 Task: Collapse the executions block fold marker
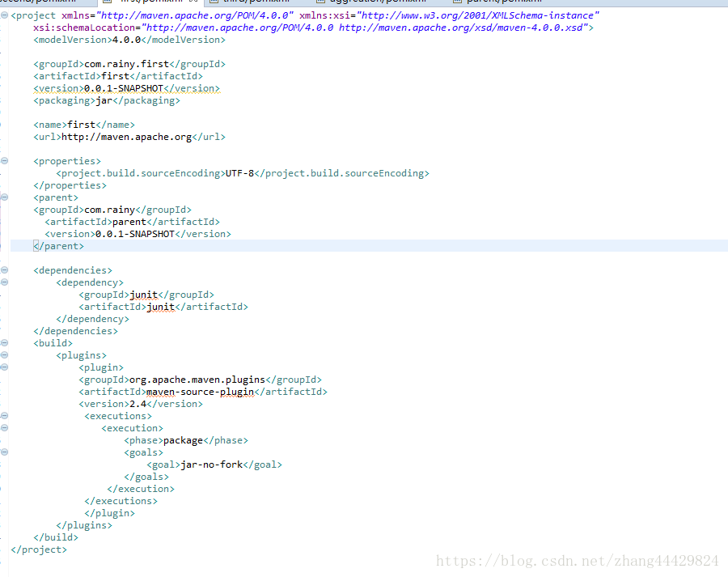pos(4,416)
